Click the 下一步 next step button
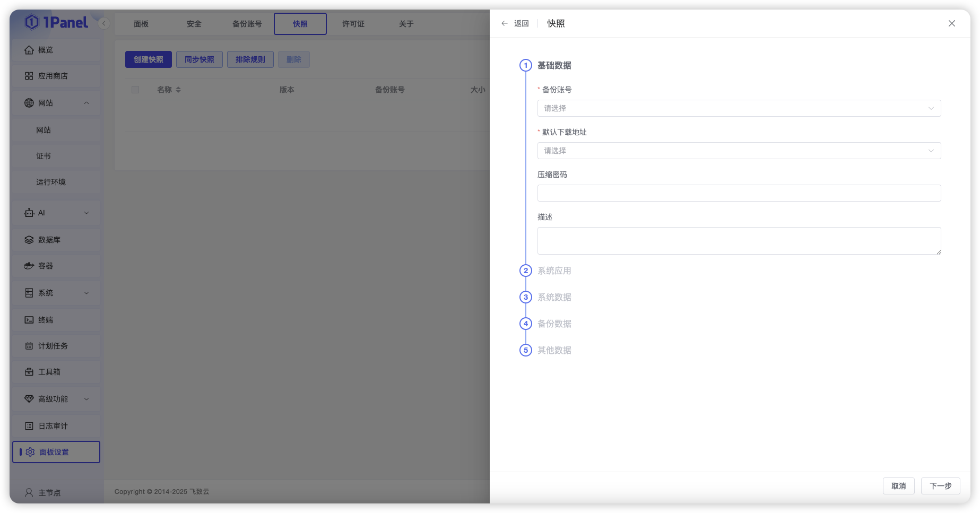The width and height of the screenshot is (980, 513). [940, 485]
